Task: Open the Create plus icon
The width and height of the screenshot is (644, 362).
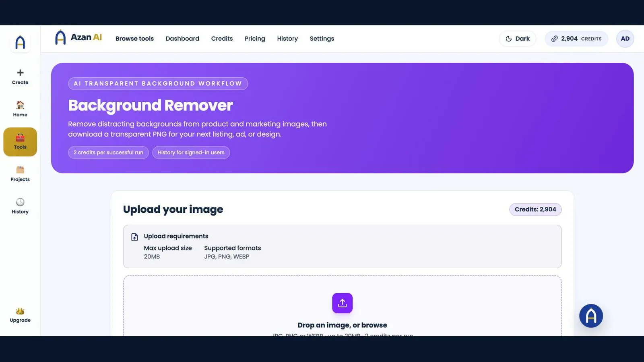Action: pos(20,72)
